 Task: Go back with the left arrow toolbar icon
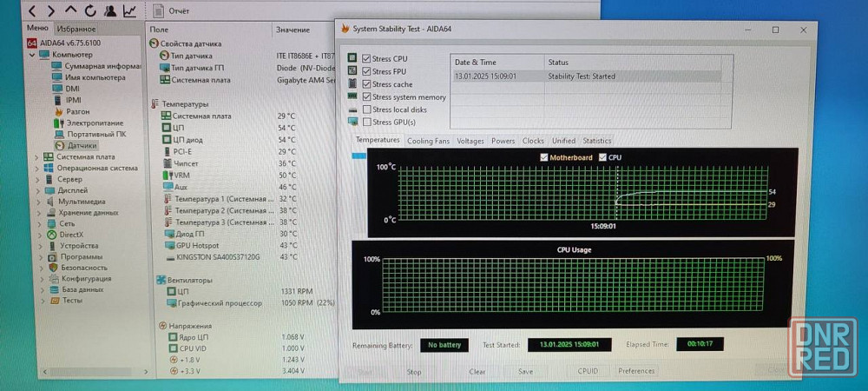pos(33,10)
